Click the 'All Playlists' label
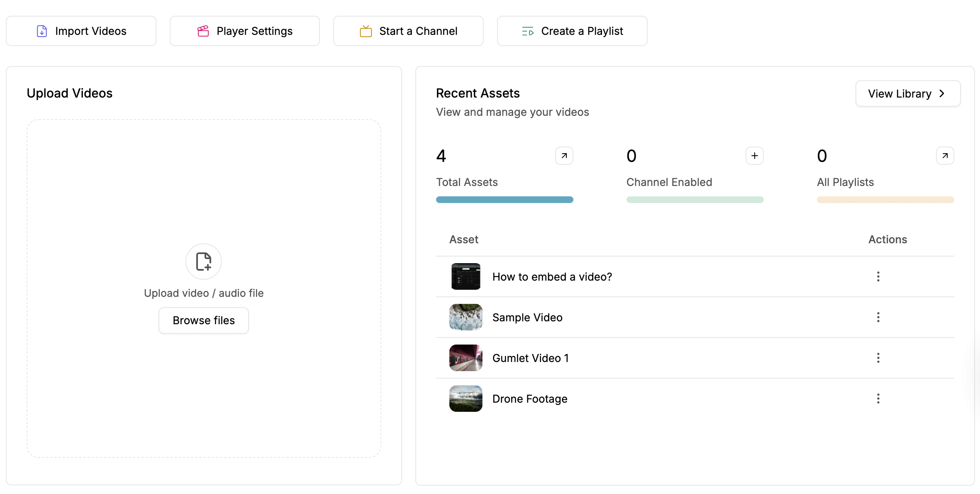 point(845,182)
